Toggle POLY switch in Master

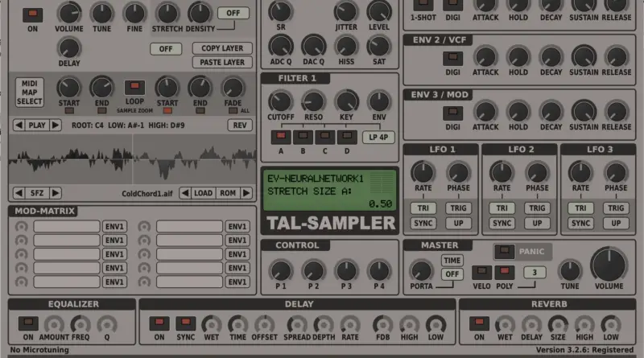click(x=505, y=273)
